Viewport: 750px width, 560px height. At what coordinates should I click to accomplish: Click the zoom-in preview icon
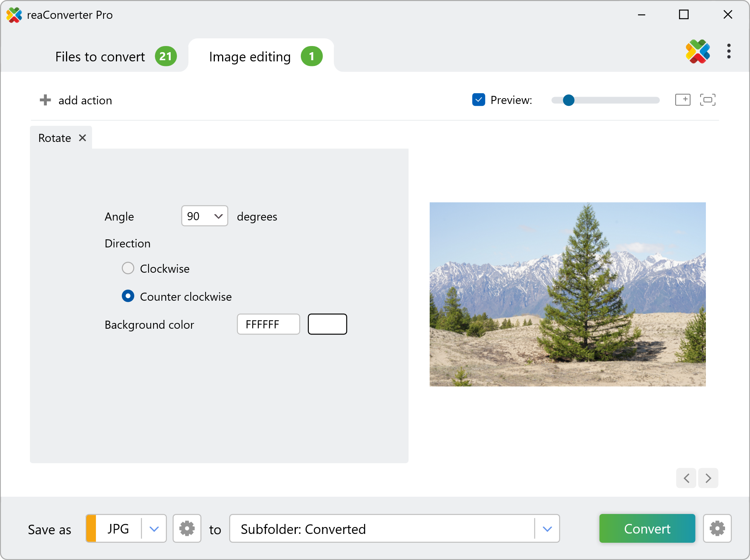[x=682, y=100]
